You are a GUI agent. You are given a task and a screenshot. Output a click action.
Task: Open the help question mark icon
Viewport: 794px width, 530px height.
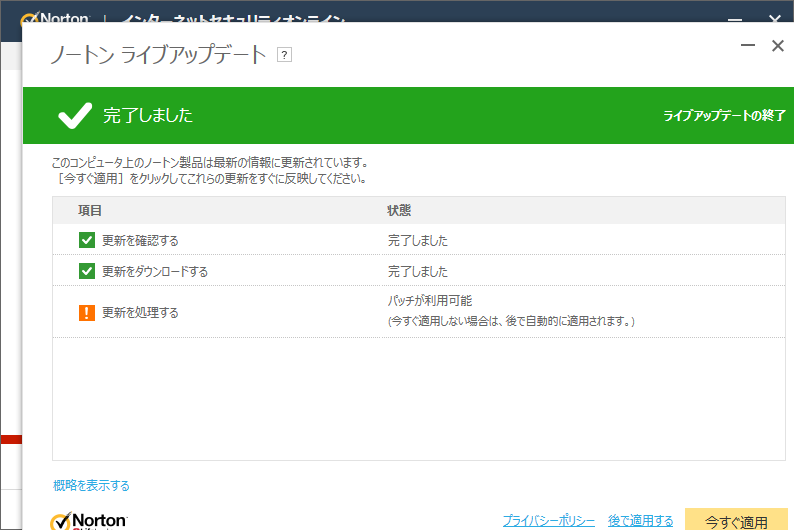284,55
